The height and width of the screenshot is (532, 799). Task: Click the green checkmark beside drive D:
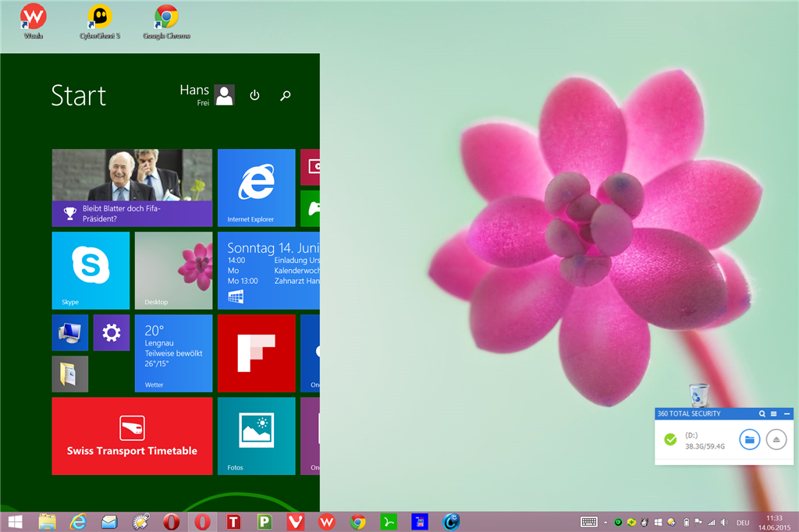[x=670, y=439]
